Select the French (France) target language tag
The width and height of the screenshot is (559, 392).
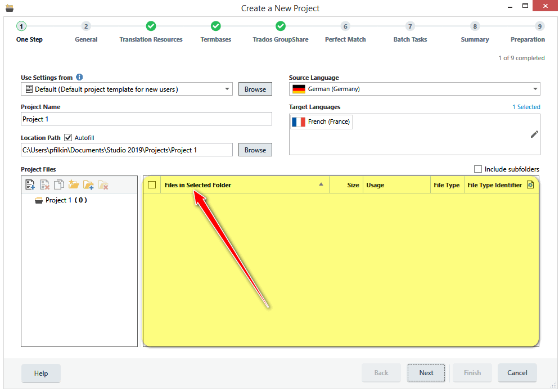(x=321, y=121)
